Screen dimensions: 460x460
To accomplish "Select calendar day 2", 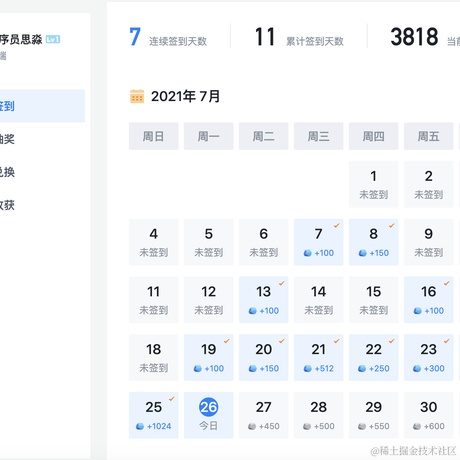I will (x=429, y=184).
